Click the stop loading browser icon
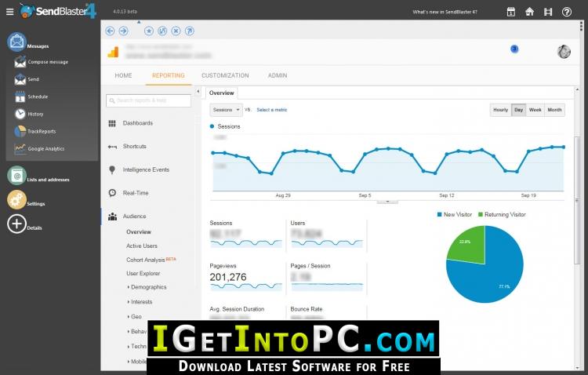588x375 pixels. point(176,31)
